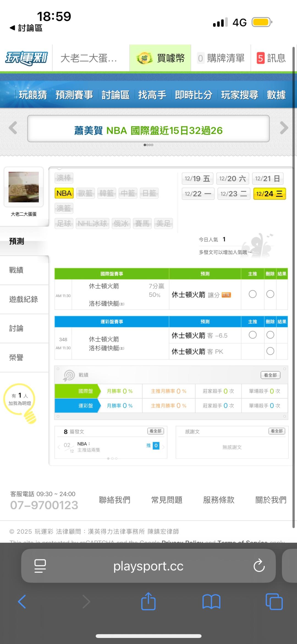The image size is (297, 644).
Task: Open the 訊息 inbox with 5 badge
Action: 271,58
